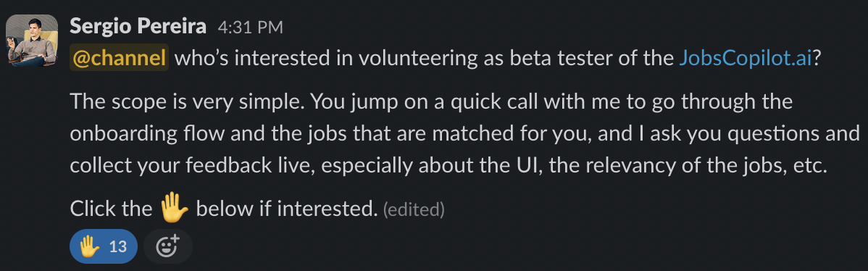The height and width of the screenshot is (271, 868).
Task: Open the add reaction smiley icon
Action: [168, 246]
